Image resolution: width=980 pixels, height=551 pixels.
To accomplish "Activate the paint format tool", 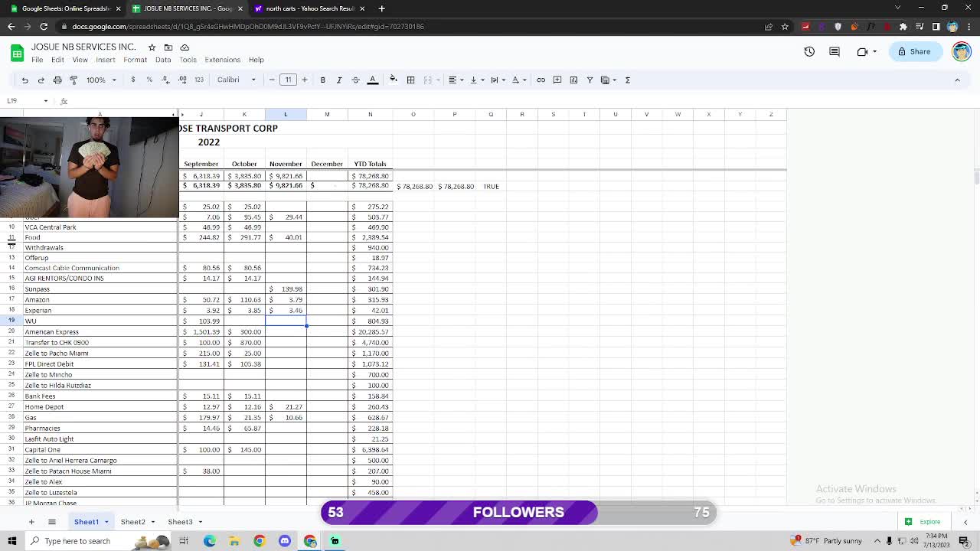I will tap(73, 80).
